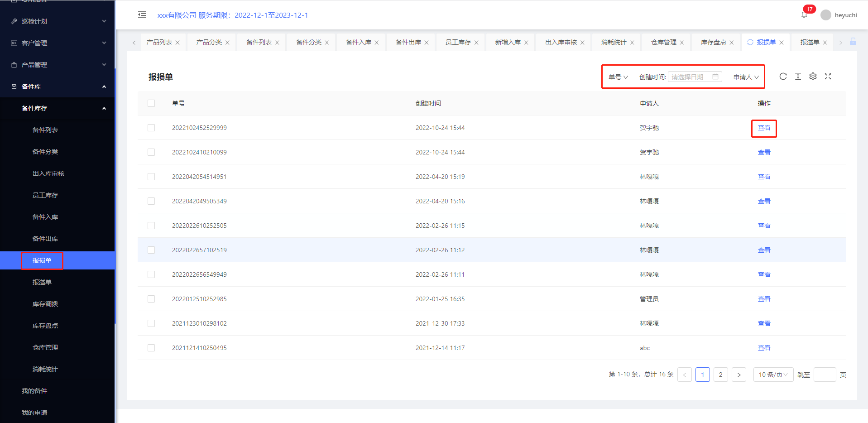Close the 备件入库 tab
868x423 pixels.
[377, 43]
